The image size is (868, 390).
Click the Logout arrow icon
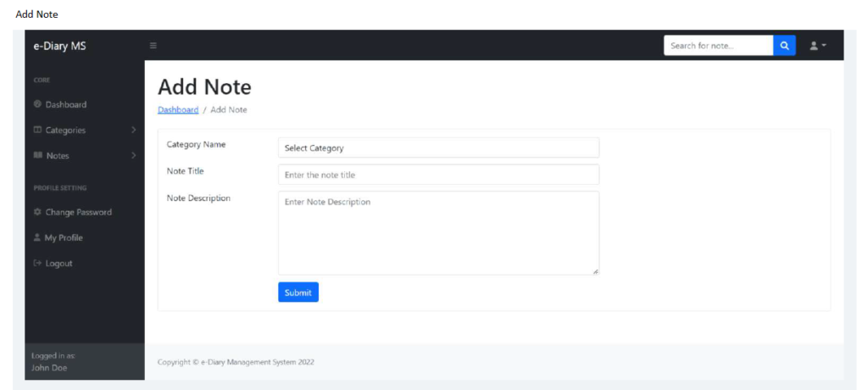(x=37, y=263)
